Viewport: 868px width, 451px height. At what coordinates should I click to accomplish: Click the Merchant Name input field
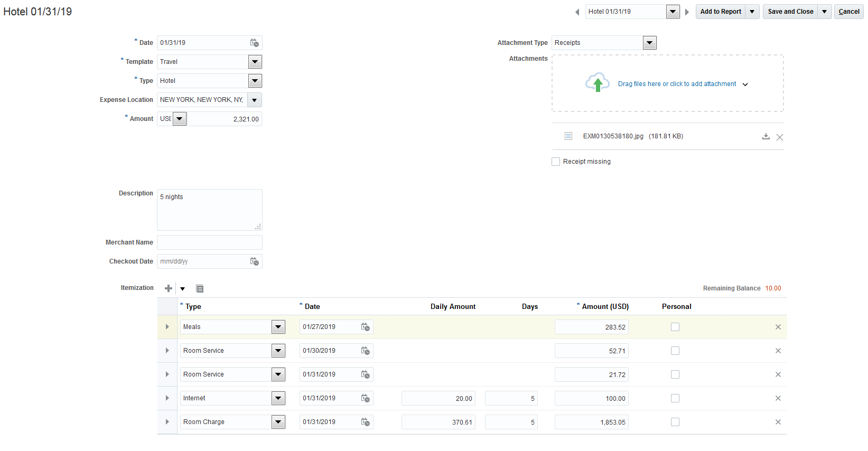(x=210, y=242)
